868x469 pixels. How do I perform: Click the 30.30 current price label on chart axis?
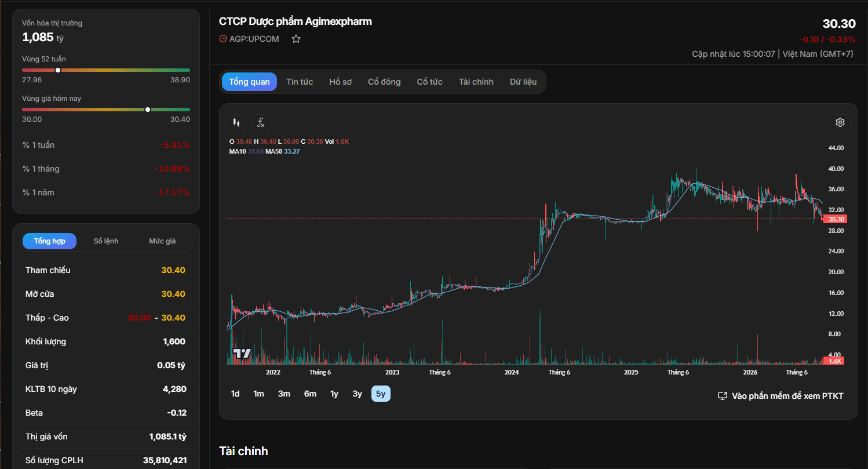click(x=835, y=219)
